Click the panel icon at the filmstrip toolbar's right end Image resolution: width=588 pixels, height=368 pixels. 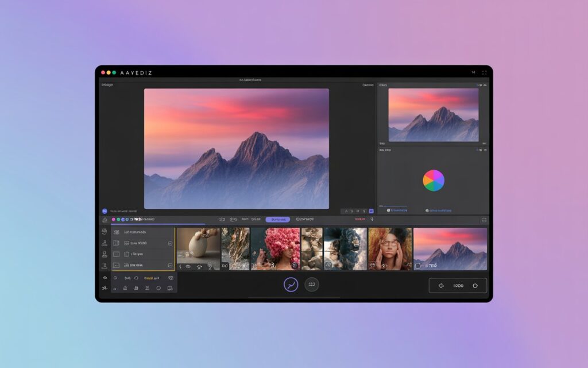(x=484, y=220)
